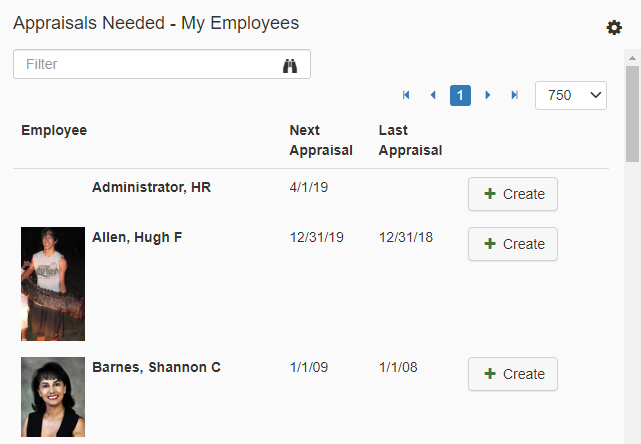
Task: Select page 1 in pagination
Action: 460,95
